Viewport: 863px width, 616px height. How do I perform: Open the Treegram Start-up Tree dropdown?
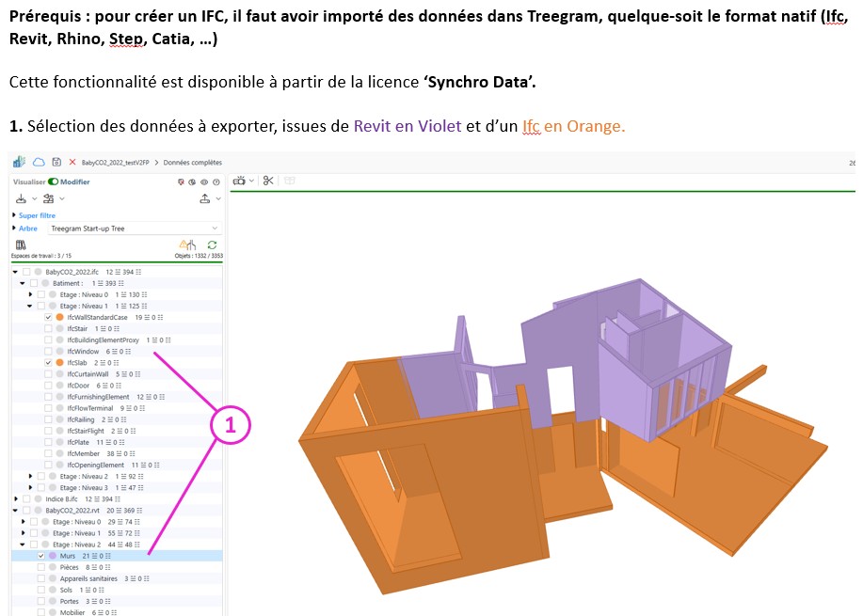click(135, 229)
